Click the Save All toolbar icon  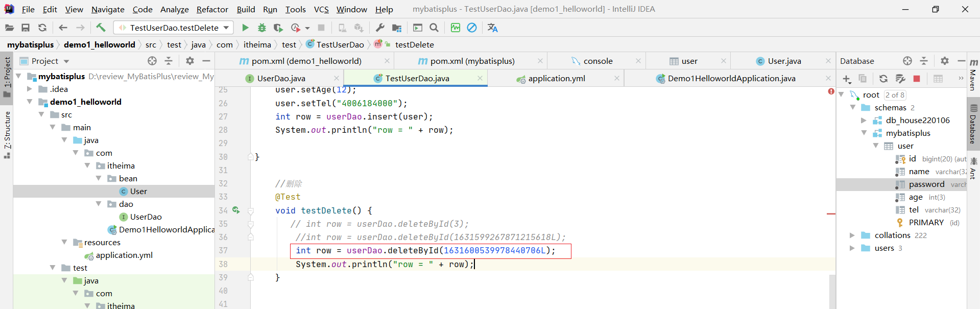pos(26,28)
